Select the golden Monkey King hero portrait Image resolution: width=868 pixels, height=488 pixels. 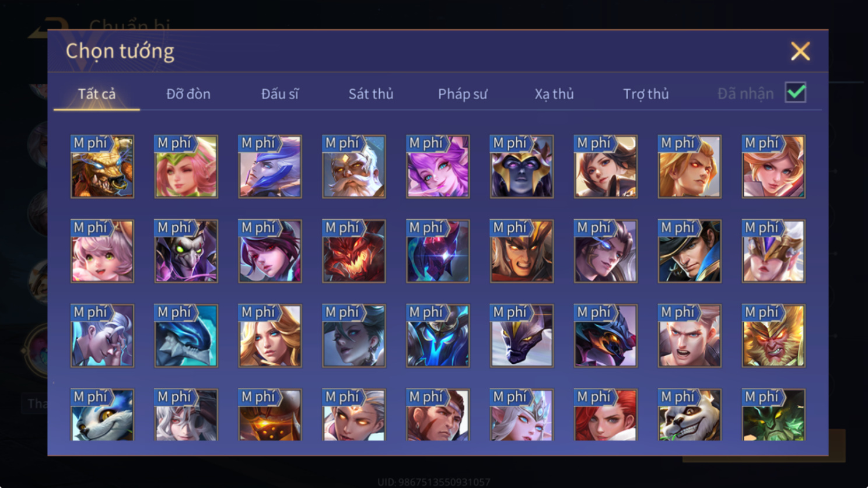click(x=773, y=335)
